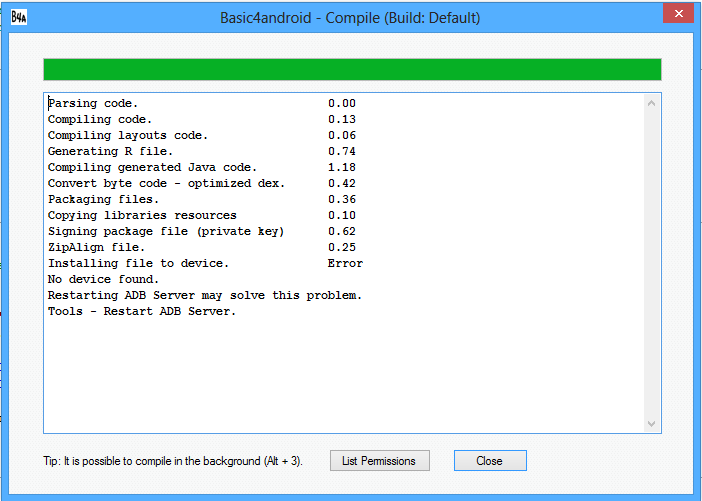This screenshot has width=702, height=501.
Task: Click the log scrollbar down arrow
Action: pos(651,424)
